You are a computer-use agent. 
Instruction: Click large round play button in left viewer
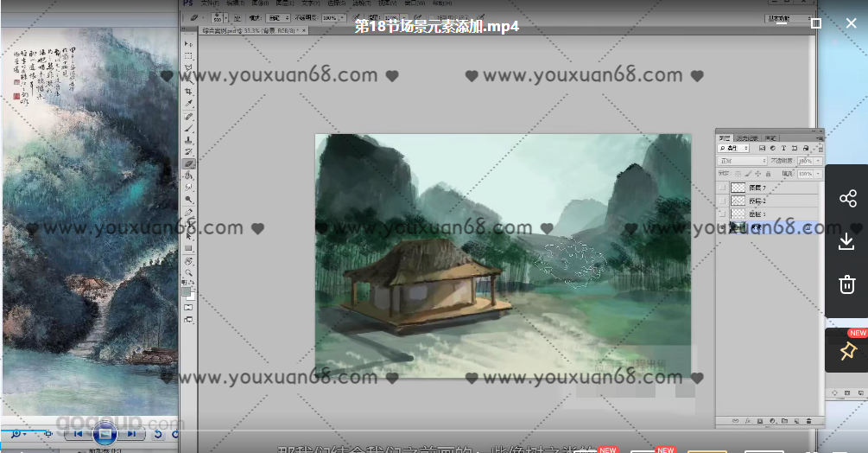coord(104,434)
